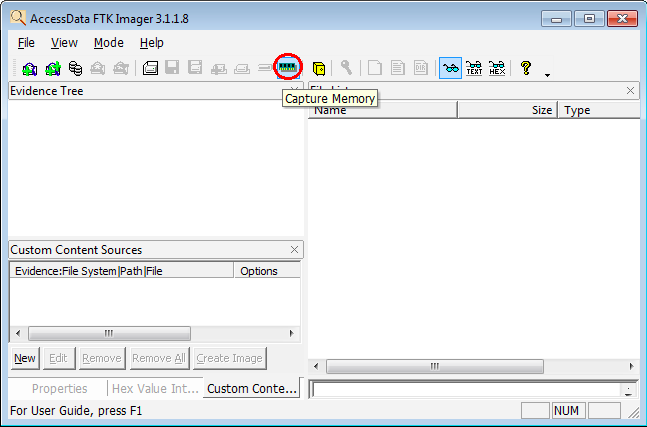Maximize the FTK Imager window

(x=589, y=19)
